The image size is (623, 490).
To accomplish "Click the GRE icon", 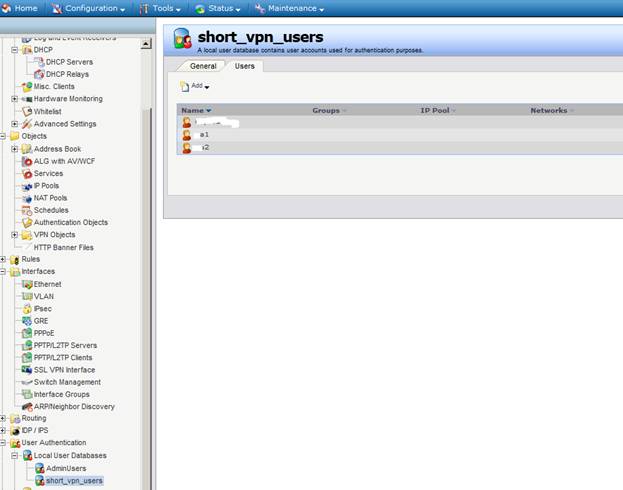I will tap(27, 321).
